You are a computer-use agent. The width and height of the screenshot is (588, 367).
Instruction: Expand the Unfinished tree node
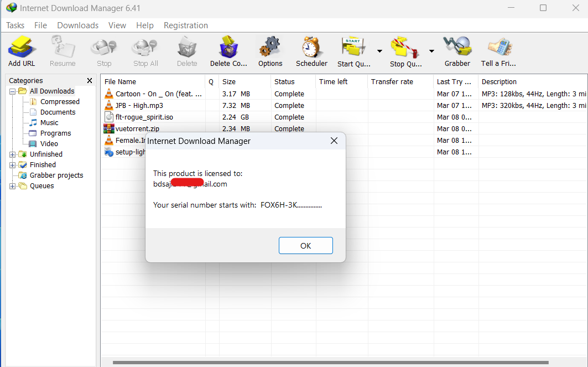[x=12, y=154]
